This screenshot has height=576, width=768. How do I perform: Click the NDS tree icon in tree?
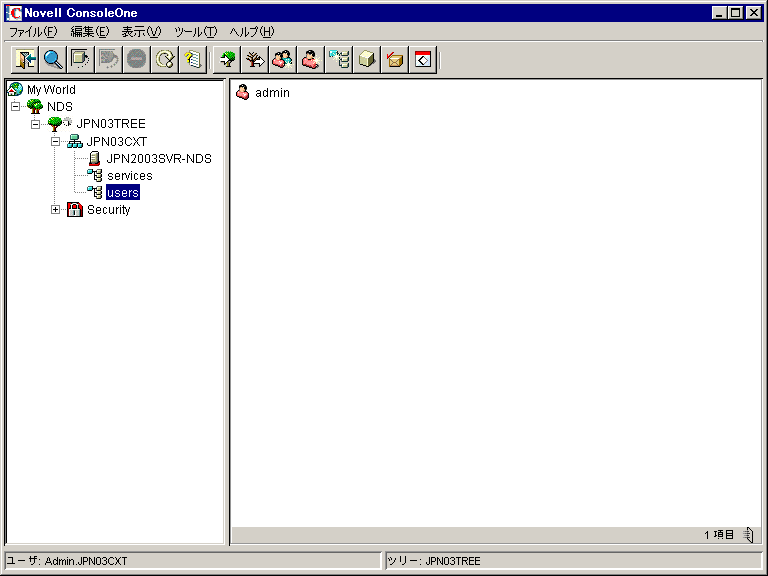pos(35,106)
